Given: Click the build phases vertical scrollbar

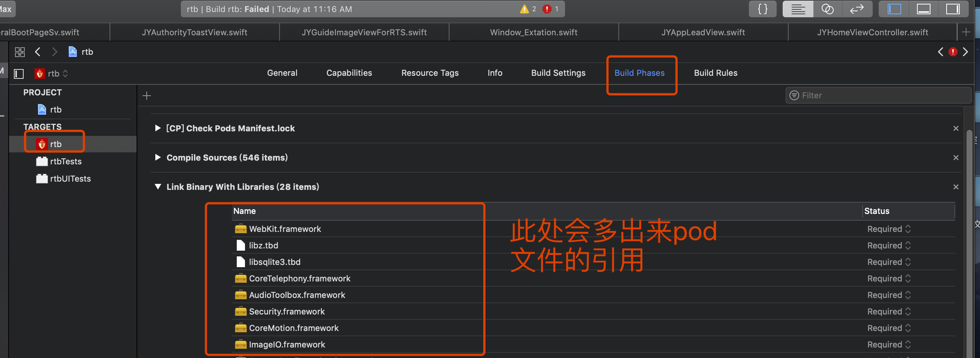Looking at the screenshot, I should [x=969, y=244].
